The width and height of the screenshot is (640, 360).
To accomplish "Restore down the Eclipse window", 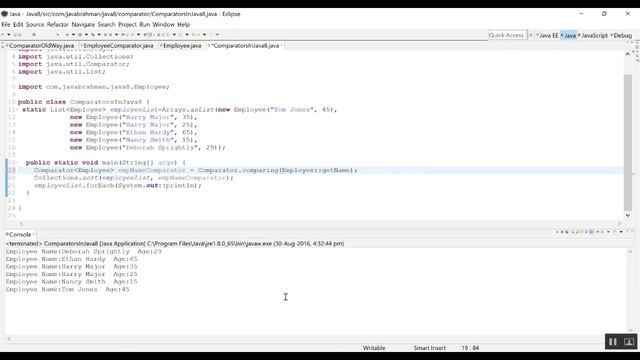I will (x=604, y=13).
